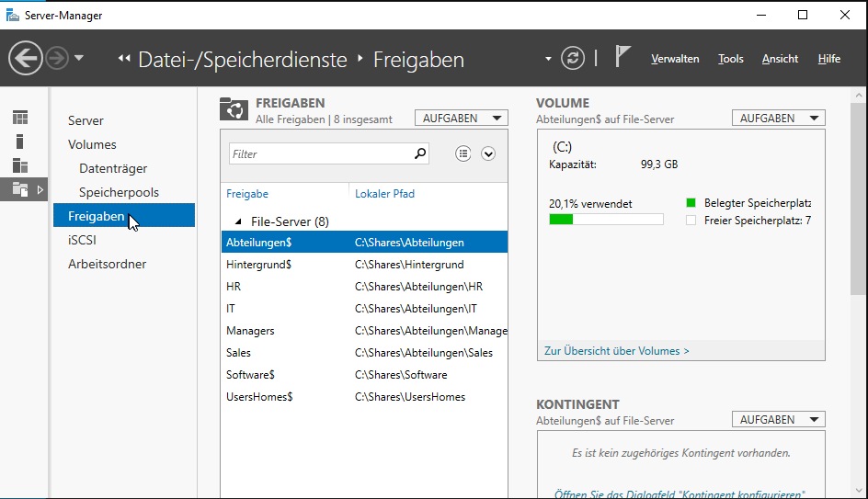
Task: Click the vertical scrollbar thumb
Action: point(859,198)
